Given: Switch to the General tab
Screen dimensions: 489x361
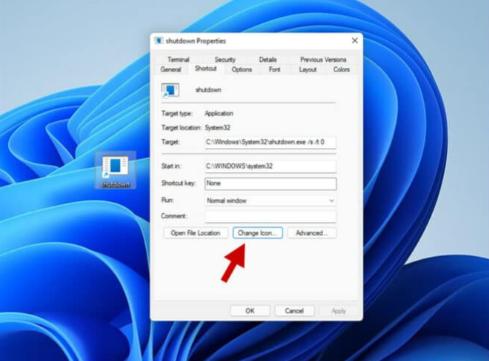Looking at the screenshot, I should coord(171,69).
